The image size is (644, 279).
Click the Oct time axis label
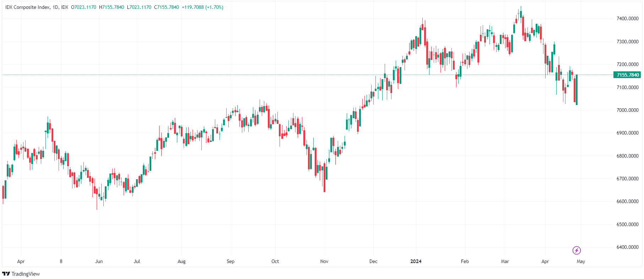coord(275,261)
